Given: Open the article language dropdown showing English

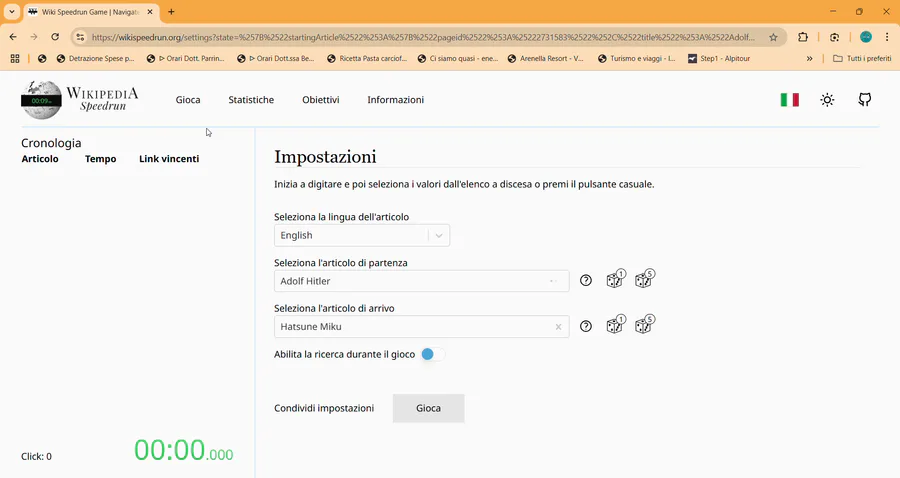Looking at the screenshot, I should pyautogui.click(x=362, y=235).
